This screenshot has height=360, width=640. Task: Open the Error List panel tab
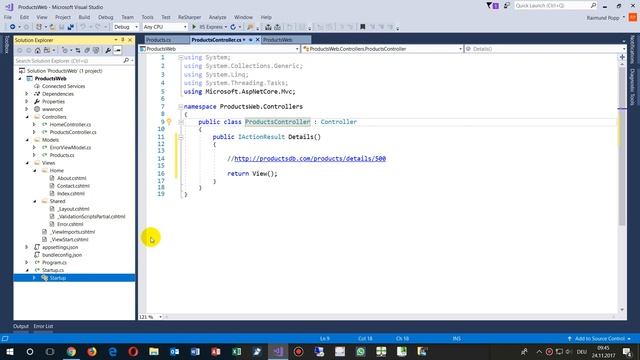click(43, 326)
